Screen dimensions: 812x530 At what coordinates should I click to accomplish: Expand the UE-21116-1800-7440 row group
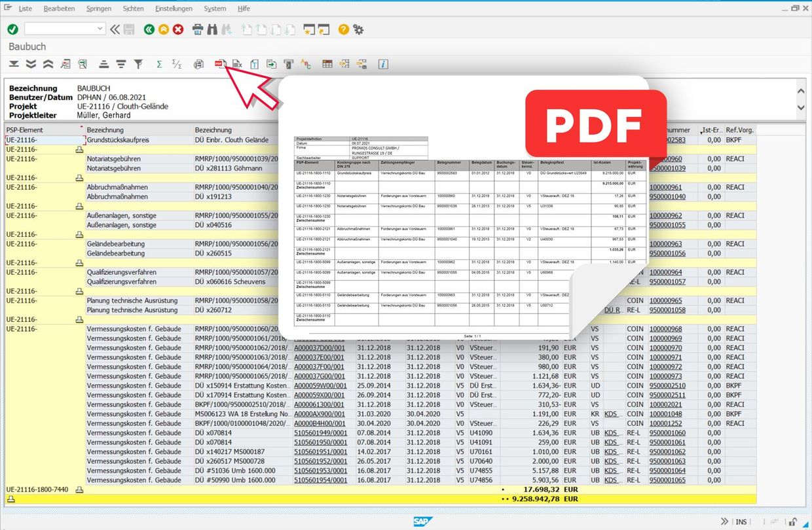(x=80, y=489)
